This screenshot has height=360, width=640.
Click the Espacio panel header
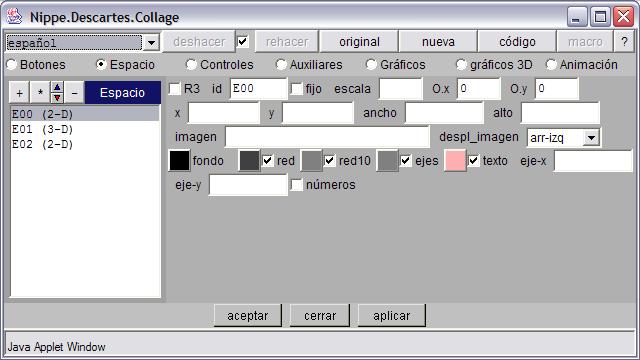[122, 93]
